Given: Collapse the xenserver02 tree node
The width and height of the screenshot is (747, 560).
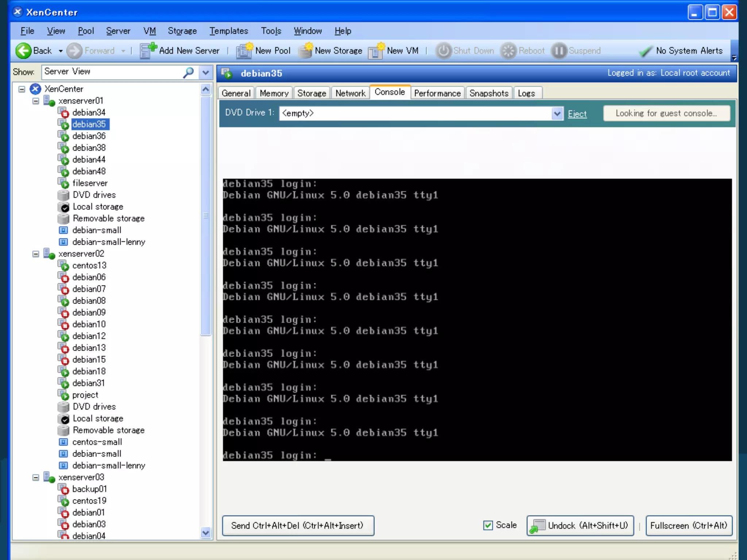Looking at the screenshot, I should click(x=36, y=254).
